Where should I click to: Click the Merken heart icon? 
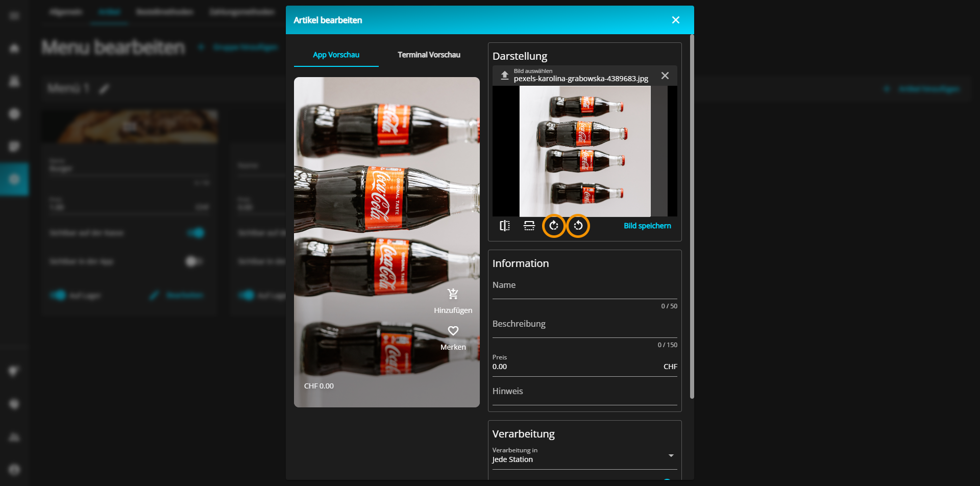coord(453,331)
